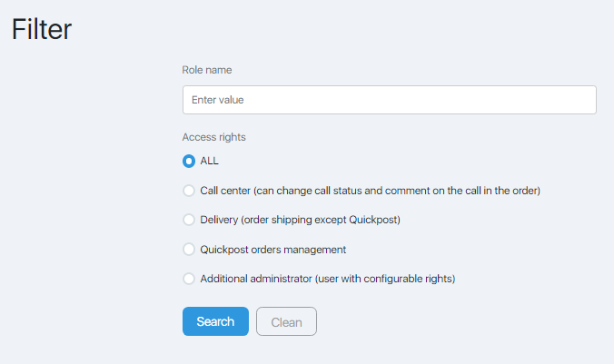Click the 'Call center' label words
614x364 pixels.
coord(225,191)
